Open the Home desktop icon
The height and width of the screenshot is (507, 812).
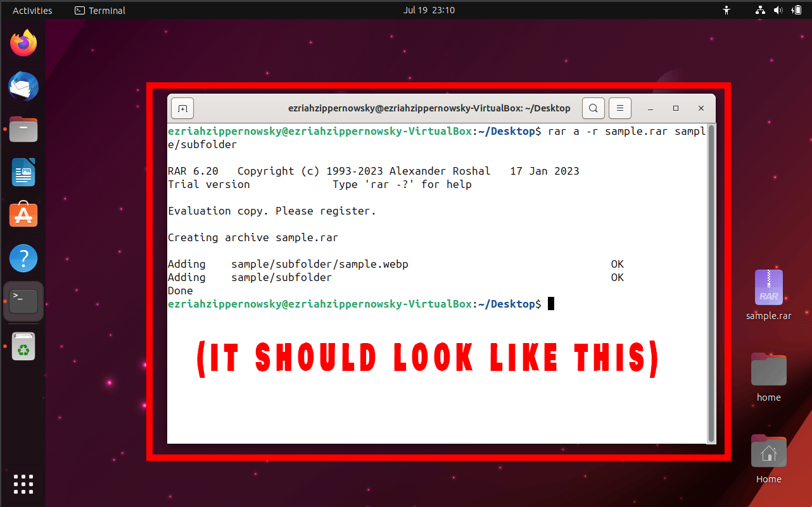point(768,451)
